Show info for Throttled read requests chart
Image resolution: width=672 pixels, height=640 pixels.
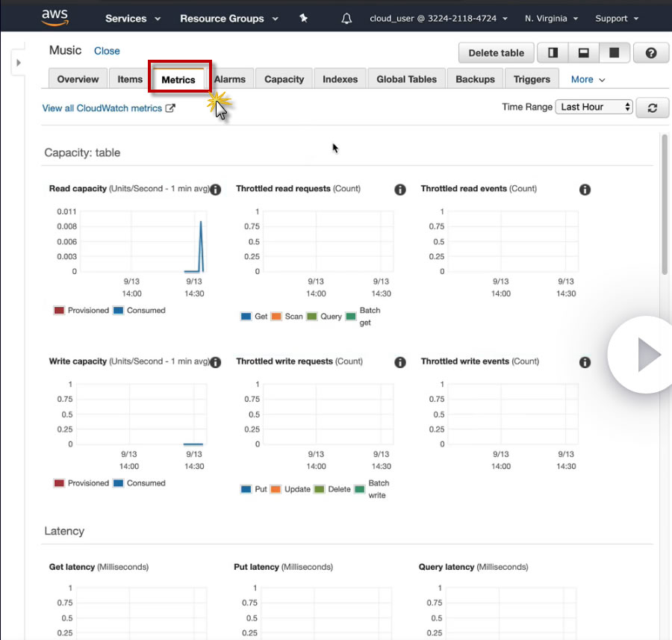(400, 190)
